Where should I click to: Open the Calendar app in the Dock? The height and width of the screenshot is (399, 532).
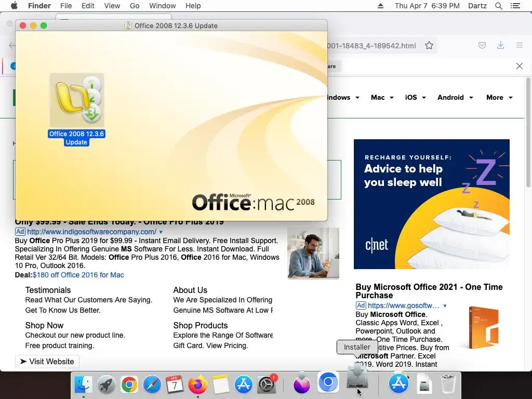coord(175,384)
